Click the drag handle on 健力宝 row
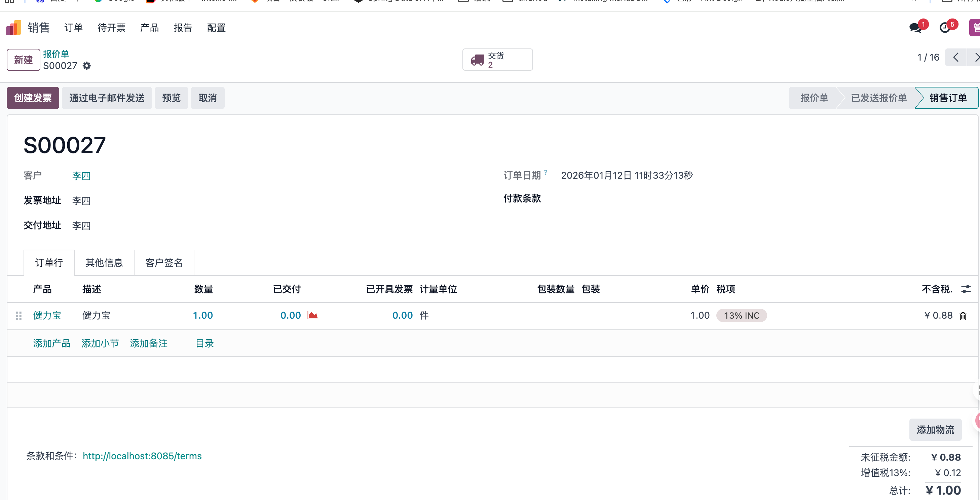 (x=18, y=316)
